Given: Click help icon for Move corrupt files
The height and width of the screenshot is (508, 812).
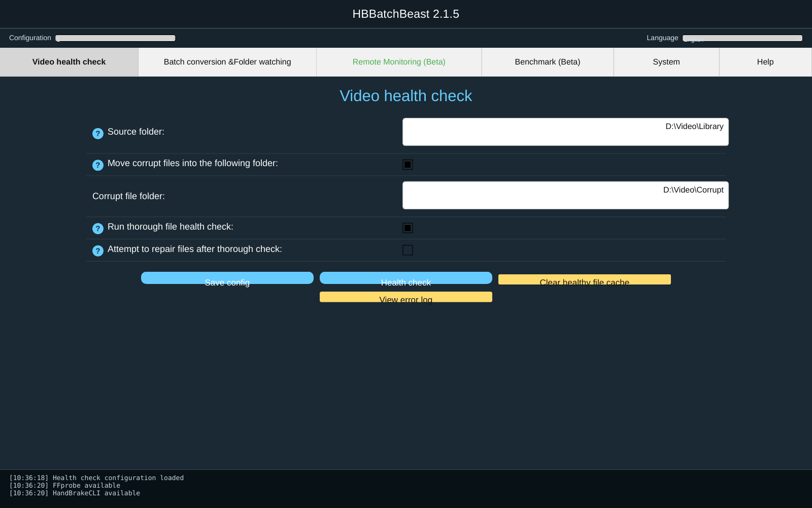Looking at the screenshot, I should point(98,165).
